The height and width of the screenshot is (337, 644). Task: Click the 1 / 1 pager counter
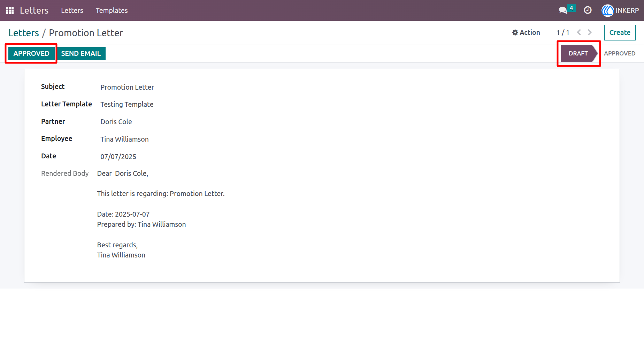coord(563,32)
